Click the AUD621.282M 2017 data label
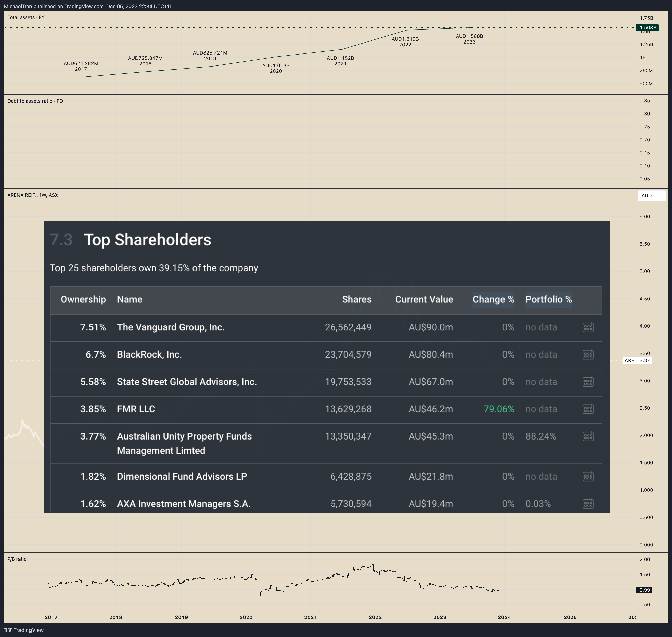This screenshot has height=637, width=672. [81, 66]
